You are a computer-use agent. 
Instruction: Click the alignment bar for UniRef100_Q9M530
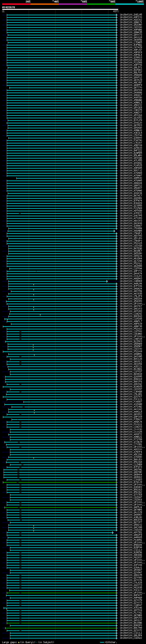pyautogui.click(x=67, y=178)
